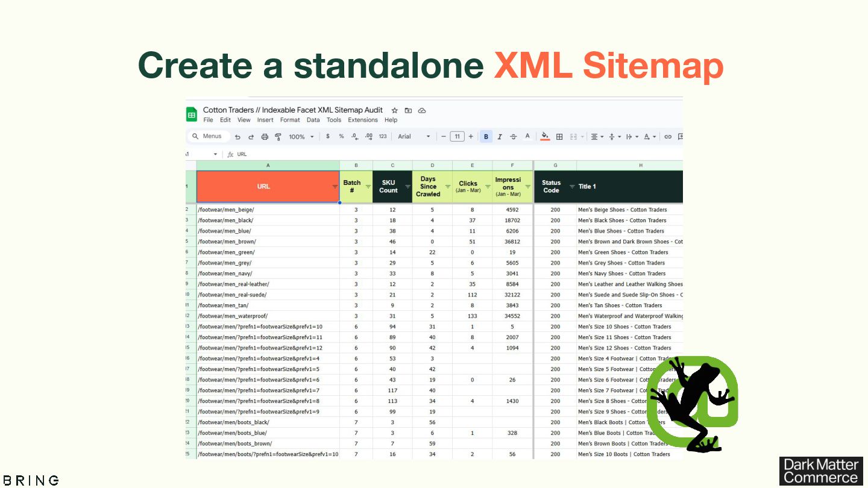The height and width of the screenshot is (488, 868).
Task: Select column A header
Action: pos(268,165)
